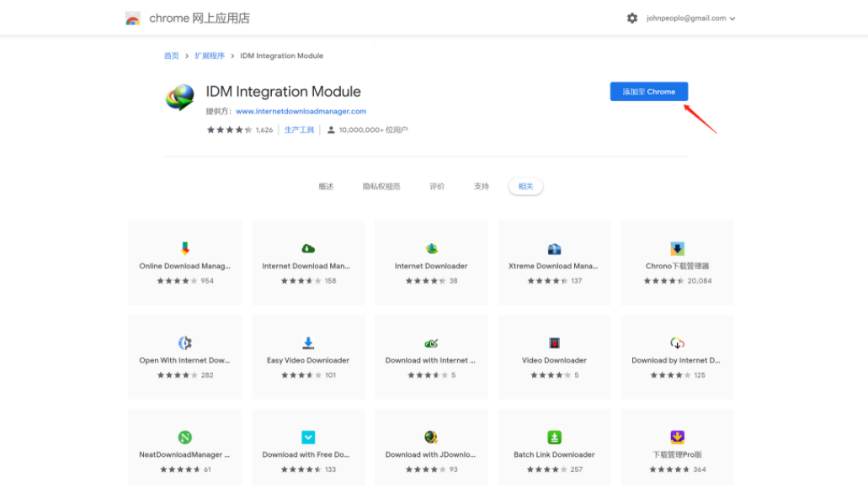Viewport: 868px width, 493px height.
Task: Click the NeatDownloadManager green N icon
Action: coord(185,437)
